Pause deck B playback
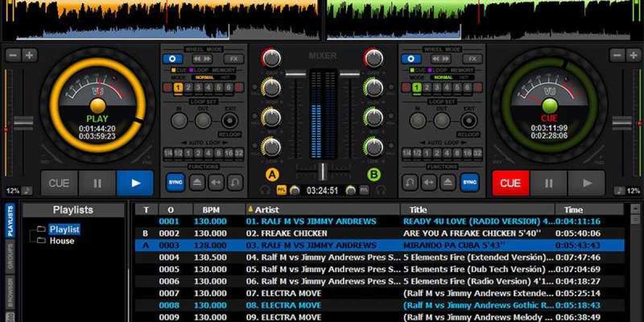 point(548,183)
